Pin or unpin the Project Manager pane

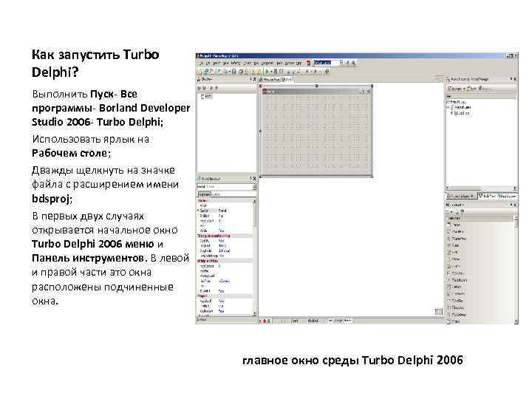pyautogui.click(x=511, y=79)
